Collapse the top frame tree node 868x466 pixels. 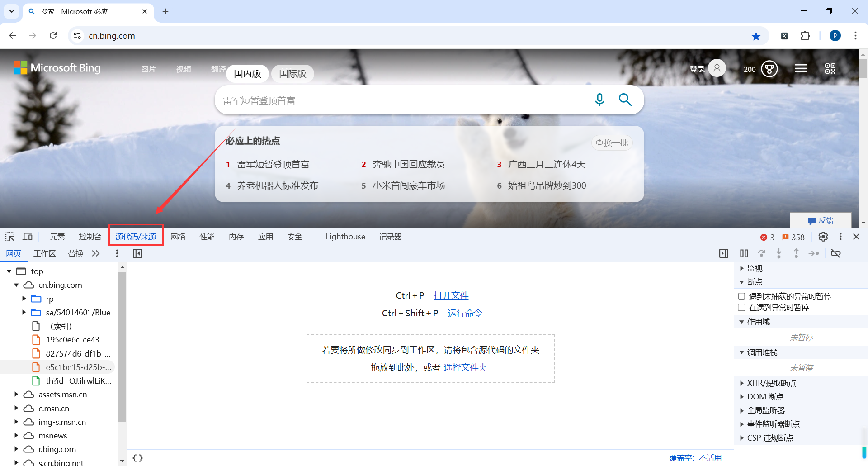pyautogui.click(x=9, y=271)
